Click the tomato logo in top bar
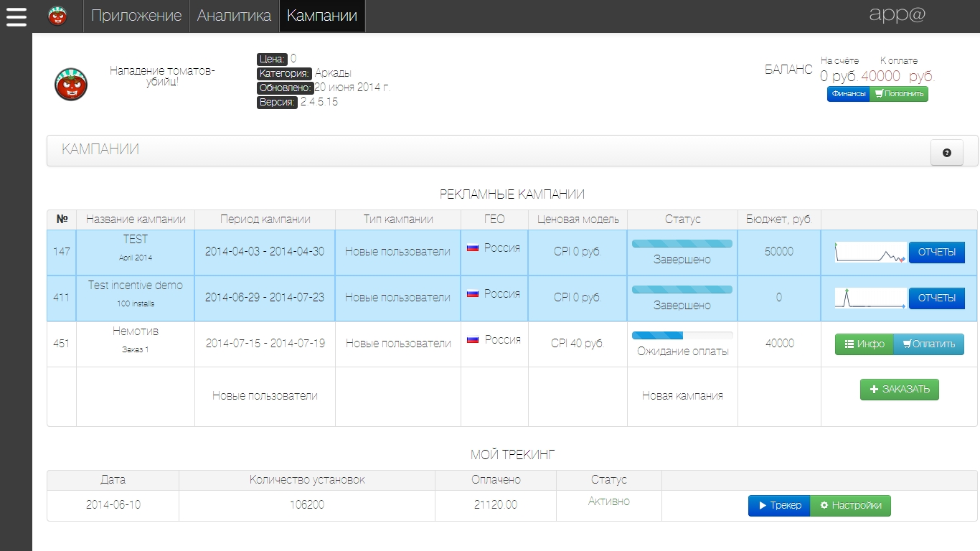Screen dimensions: 980x551 point(57,16)
